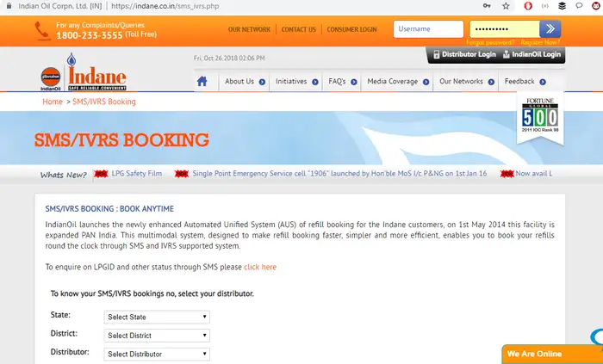
Task: Open the About Us menu
Action: [x=239, y=82]
